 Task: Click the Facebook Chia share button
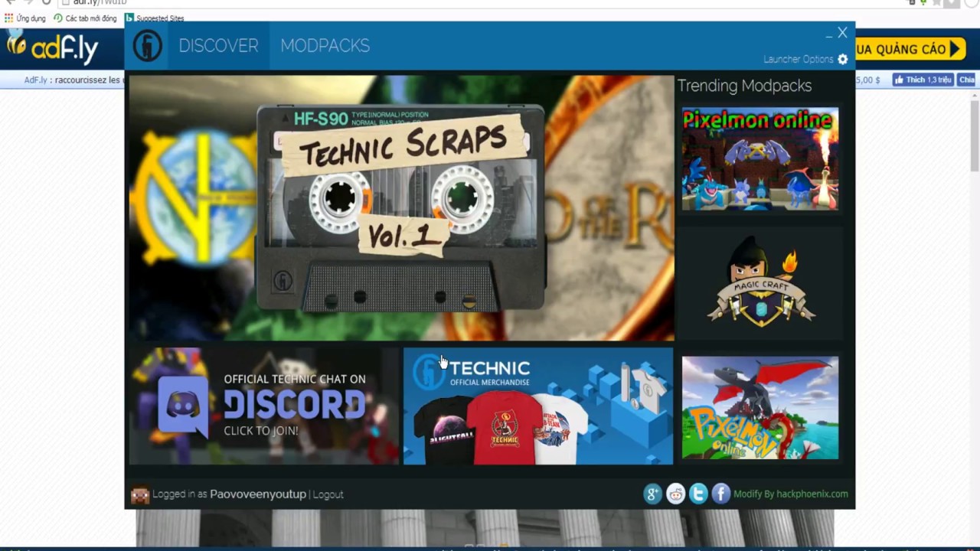[x=966, y=80]
